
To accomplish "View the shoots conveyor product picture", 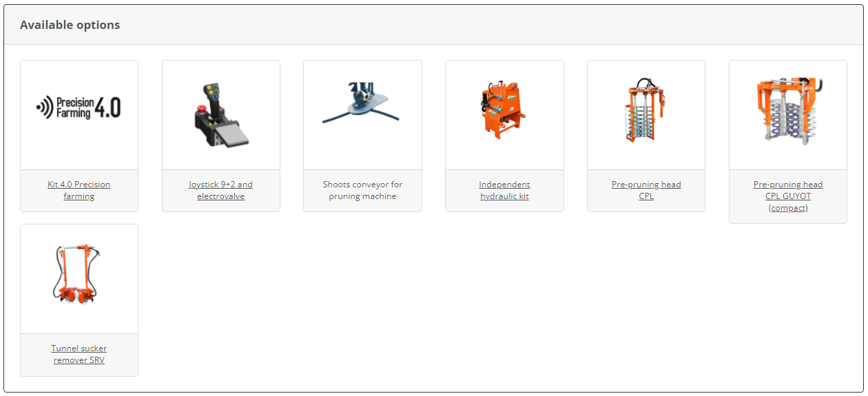I will [362, 104].
